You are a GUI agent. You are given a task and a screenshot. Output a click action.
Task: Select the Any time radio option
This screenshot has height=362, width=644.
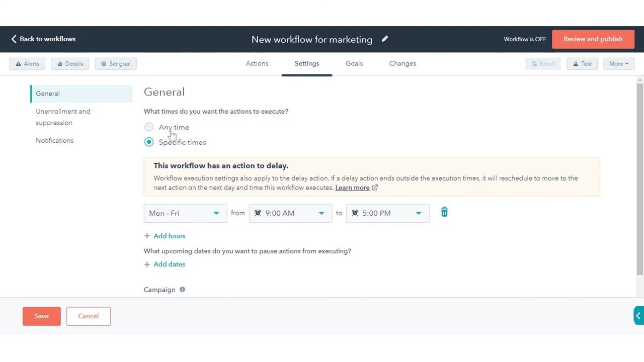click(x=149, y=127)
